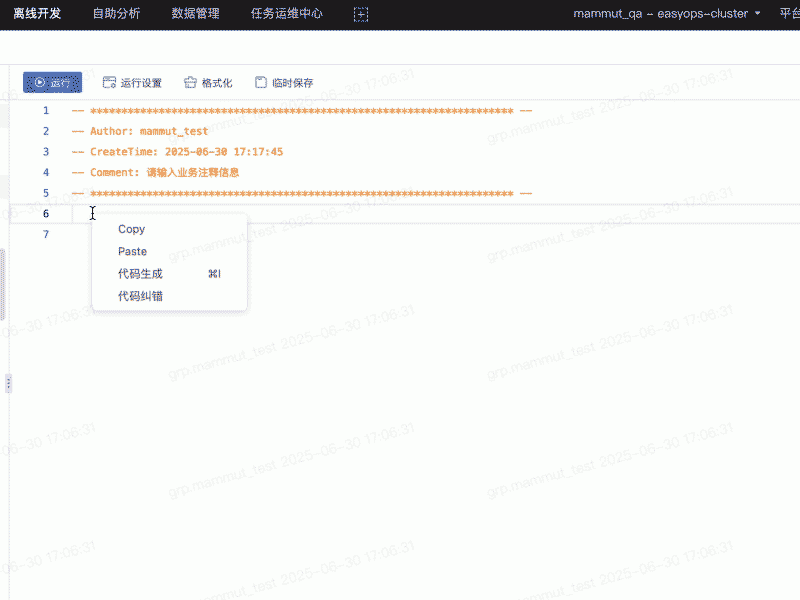Click line number 1 in the gutter
The image size is (800, 600).
coord(45,110)
